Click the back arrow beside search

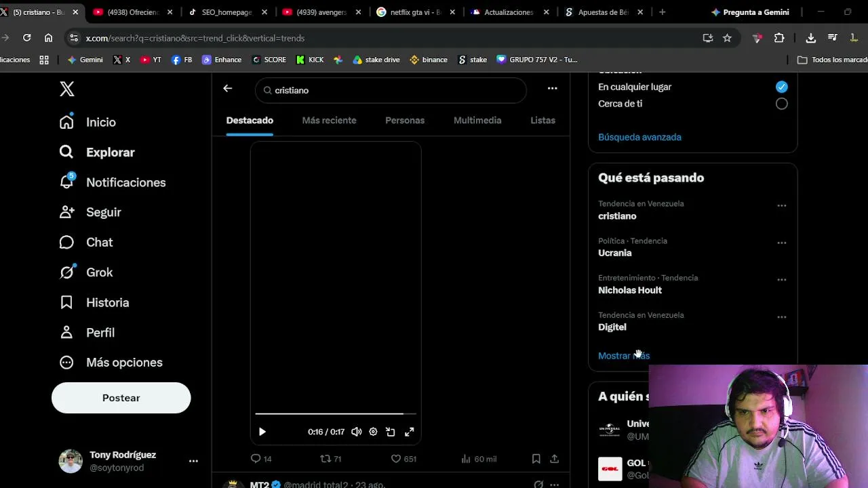tap(228, 88)
